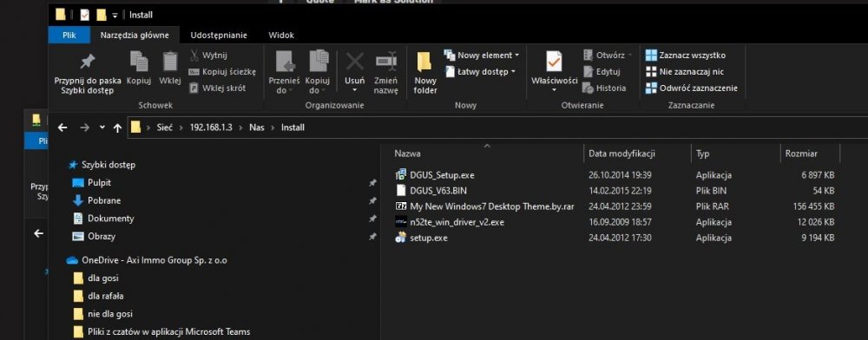Choose Kopiuj ścieżkę copy path
The height and width of the screenshot is (340, 868).
coord(222,71)
